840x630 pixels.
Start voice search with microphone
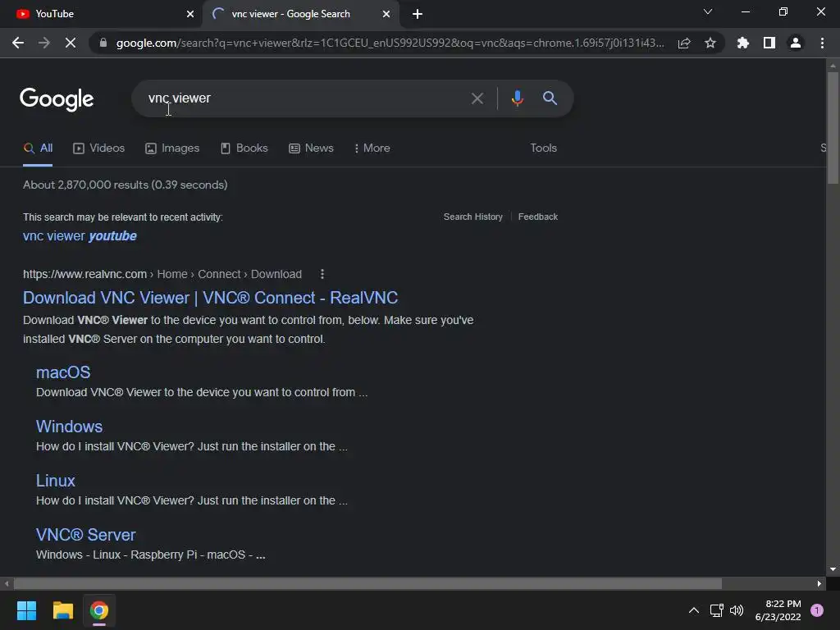tap(518, 98)
